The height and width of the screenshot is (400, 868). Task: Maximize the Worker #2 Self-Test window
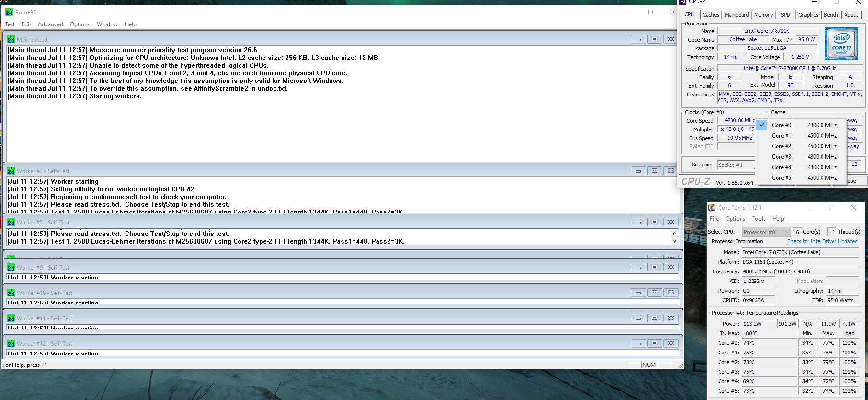coord(654,171)
